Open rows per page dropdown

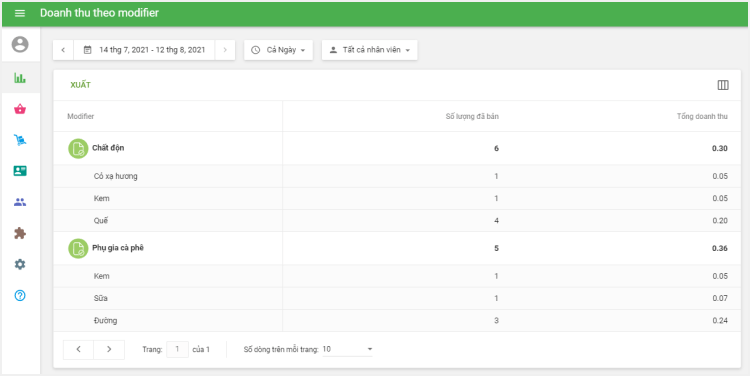pyautogui.click(x=347, y=349)
